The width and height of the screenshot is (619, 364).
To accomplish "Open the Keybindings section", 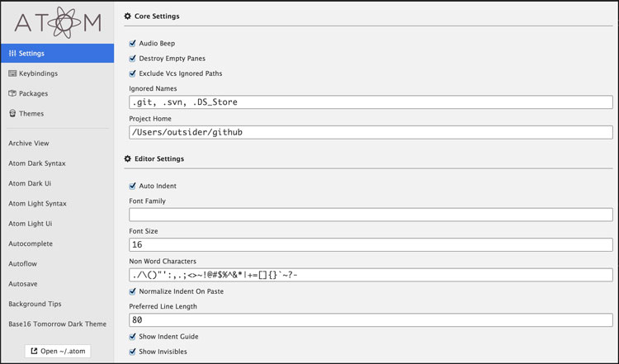I will [57, 73].
